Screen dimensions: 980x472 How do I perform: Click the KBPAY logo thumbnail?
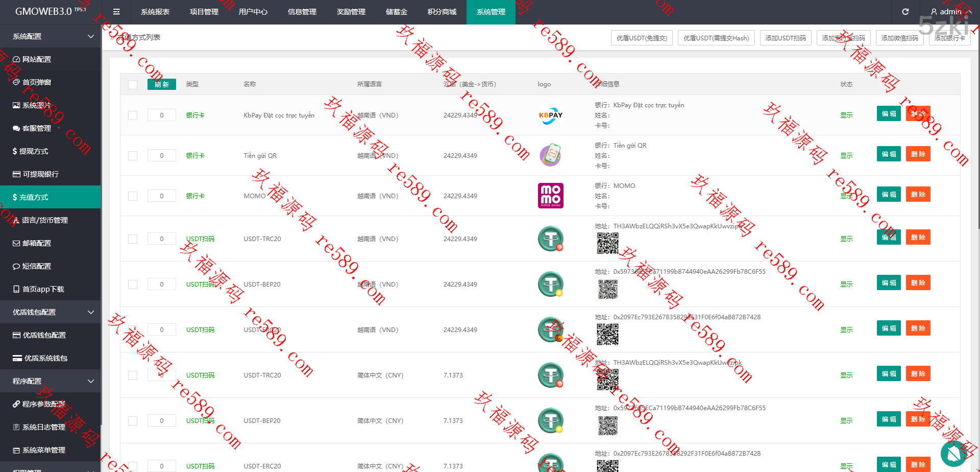click(550, 115)
